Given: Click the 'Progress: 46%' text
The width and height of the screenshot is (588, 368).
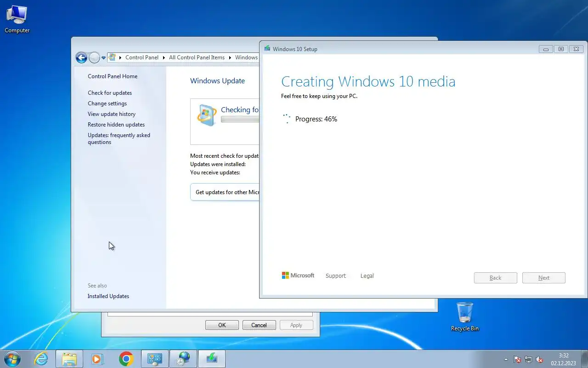Looking at the screenshot, I should [x=316, y=119].
